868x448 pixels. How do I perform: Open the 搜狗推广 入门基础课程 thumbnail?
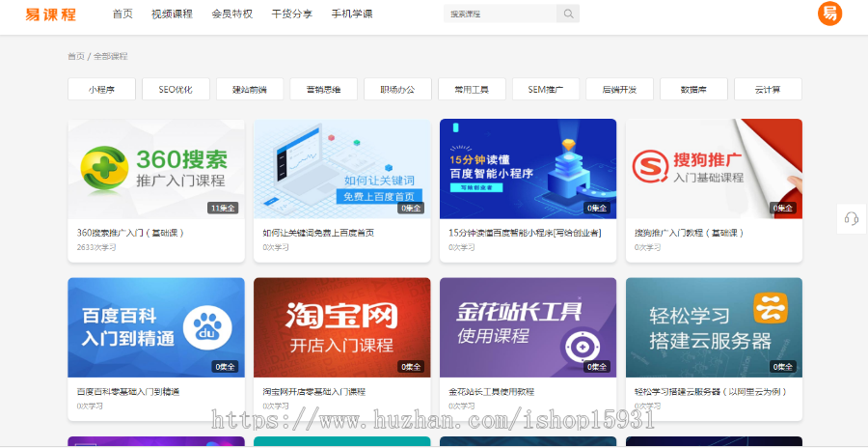tap(713, 169)
